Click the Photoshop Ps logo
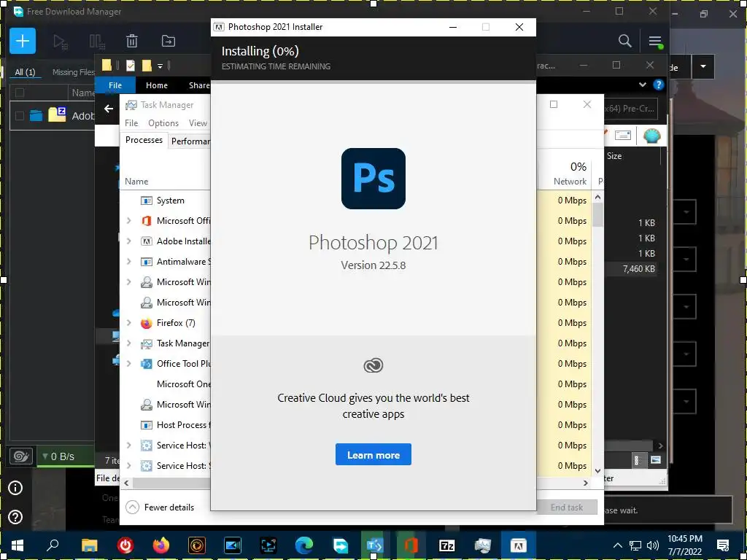747x560 pixels. pyautogui.click(x=373, y=179)
